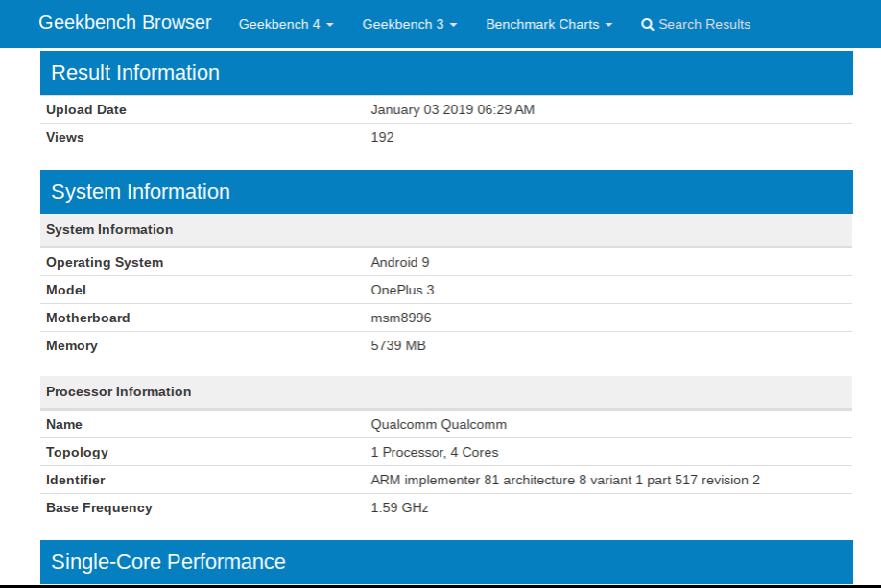The height and width of the screenshot is (588, 881).
Task: Select the 5739 MB memory value
Action: point(398,345)
